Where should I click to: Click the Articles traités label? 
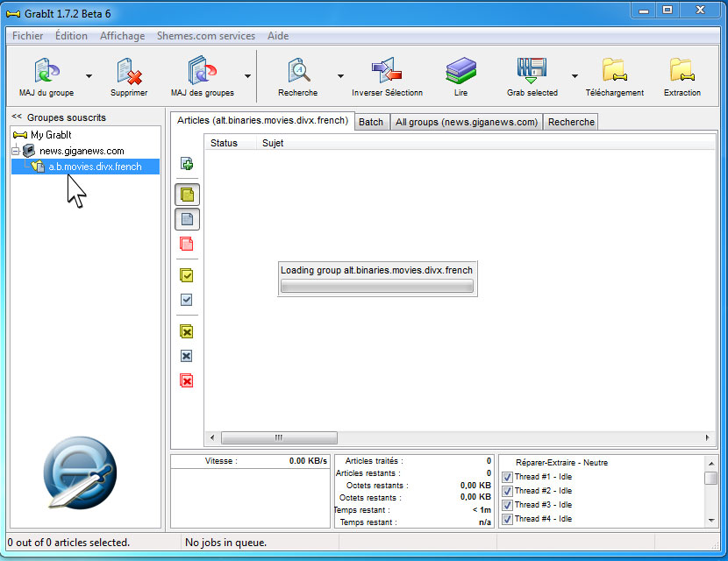pyautogui.click(x=375, y=461)
